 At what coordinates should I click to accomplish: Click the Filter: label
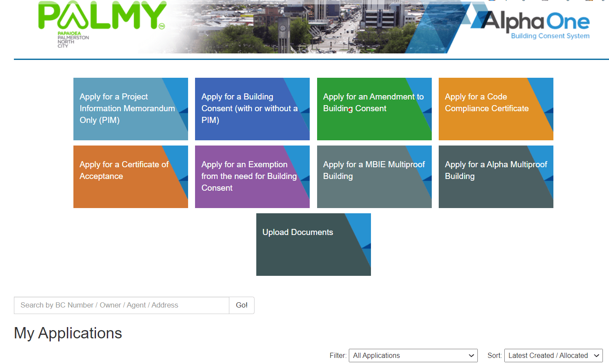click(x=338, y=355)
